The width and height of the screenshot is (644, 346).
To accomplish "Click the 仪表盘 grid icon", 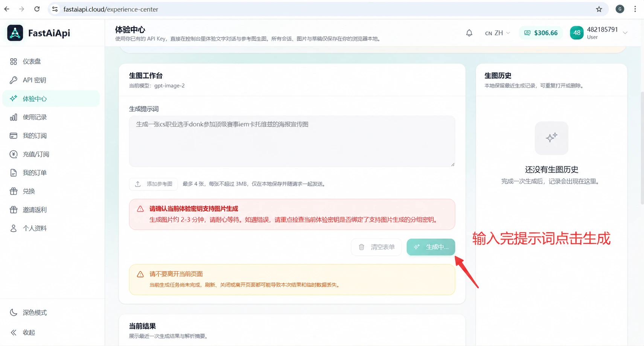I will pyautogui.click(x=14, y=61).
